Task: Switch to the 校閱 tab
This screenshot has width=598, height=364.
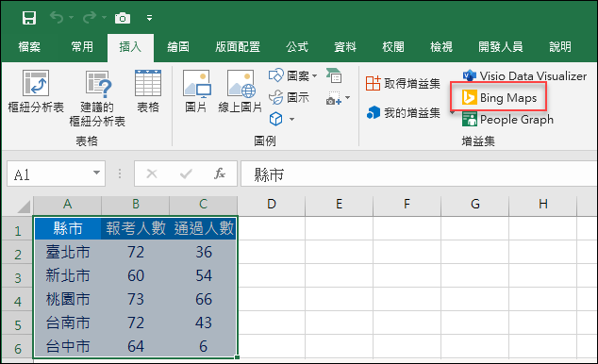Action: 393,47
